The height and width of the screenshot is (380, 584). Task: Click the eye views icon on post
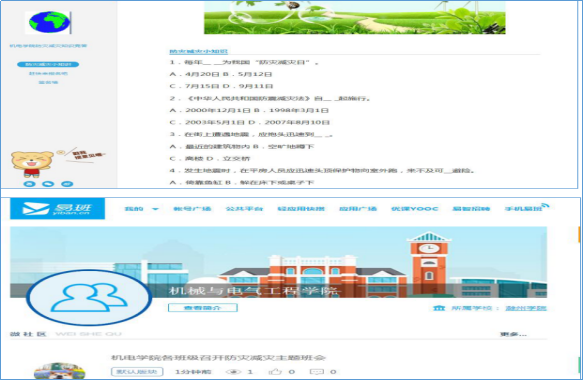click(x=234, y=371)
